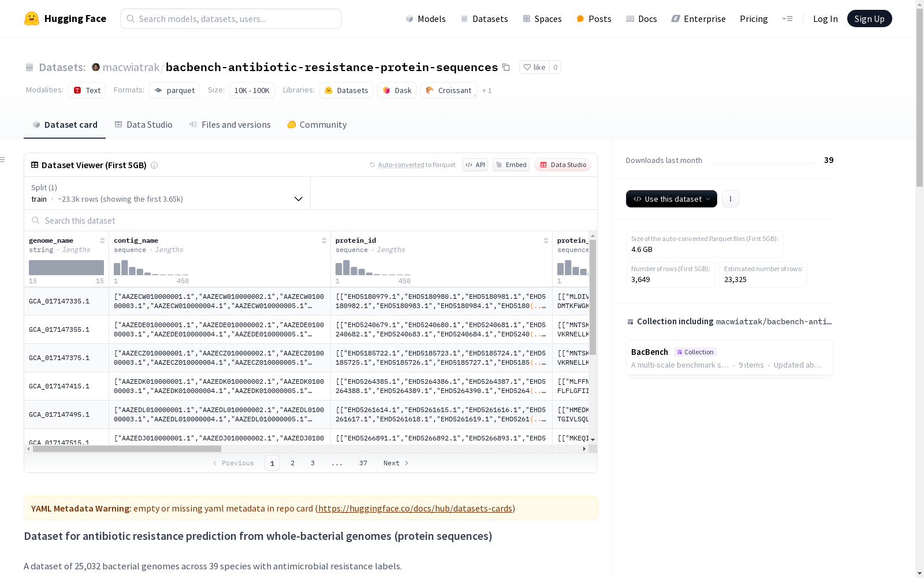The height and width of the screenshot is (578, 924).
Task: Click the page vertical scrollbar
Action: click(x=919, y=98)
